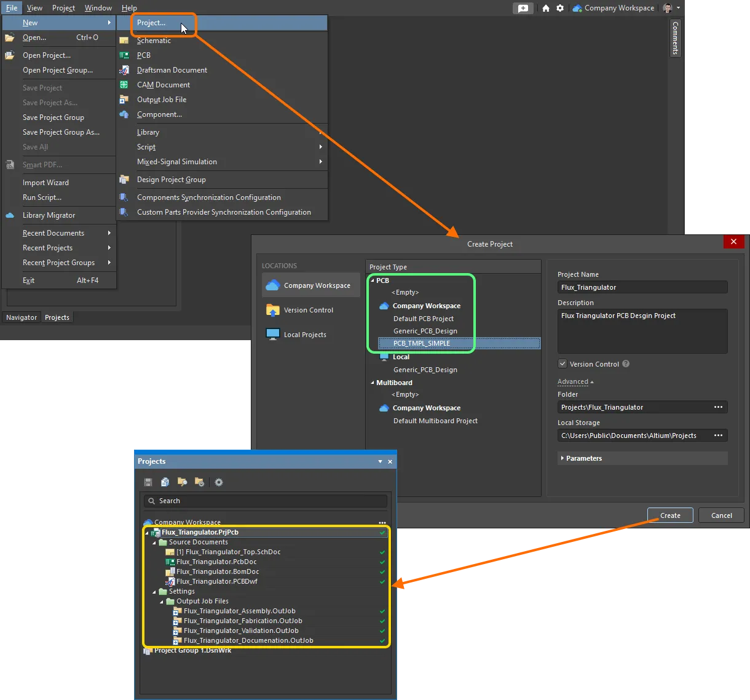Image resolution: width=750 pixels, height=700 pixels.
Task: Open the View menu
Action: [34, 8]
